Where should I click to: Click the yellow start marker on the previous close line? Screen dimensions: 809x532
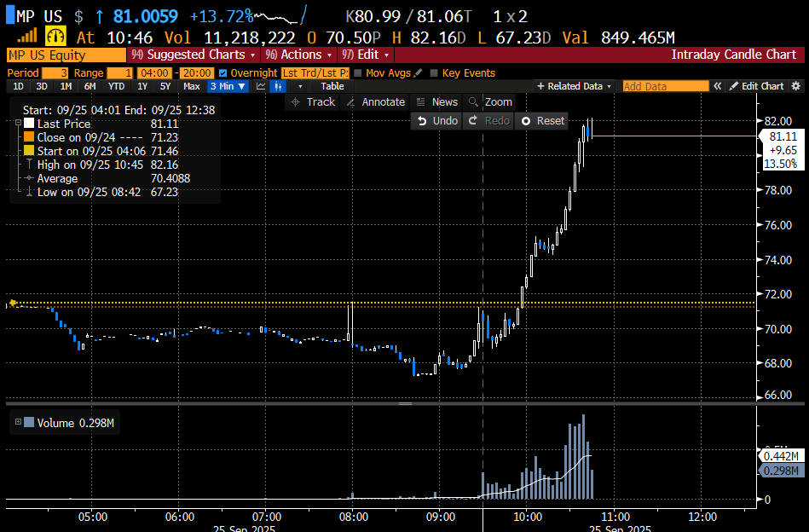[13, 303]
